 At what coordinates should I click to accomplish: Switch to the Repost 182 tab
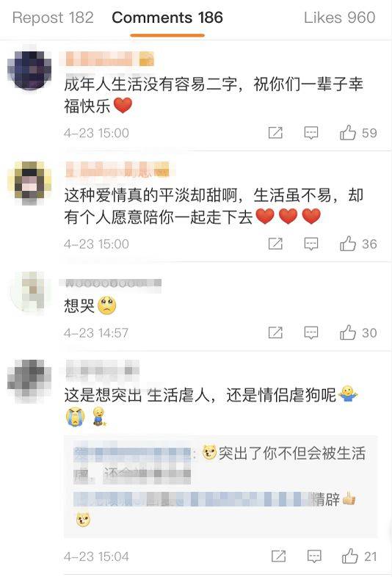click(x=53, y=18)
